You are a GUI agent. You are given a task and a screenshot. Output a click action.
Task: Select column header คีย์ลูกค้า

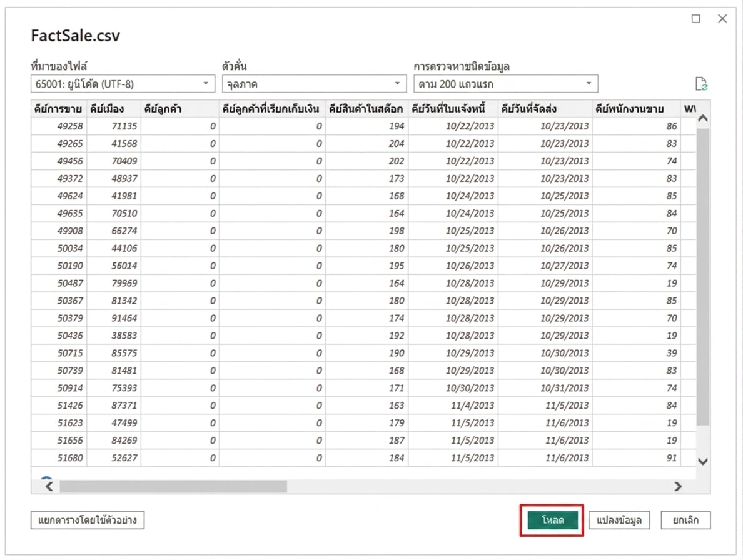pos(180,108)
